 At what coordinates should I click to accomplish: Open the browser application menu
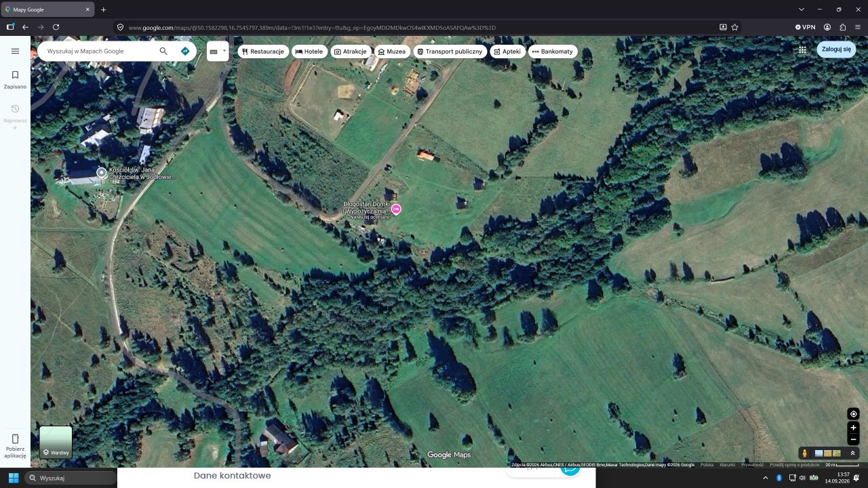click(x=858, y=27)
